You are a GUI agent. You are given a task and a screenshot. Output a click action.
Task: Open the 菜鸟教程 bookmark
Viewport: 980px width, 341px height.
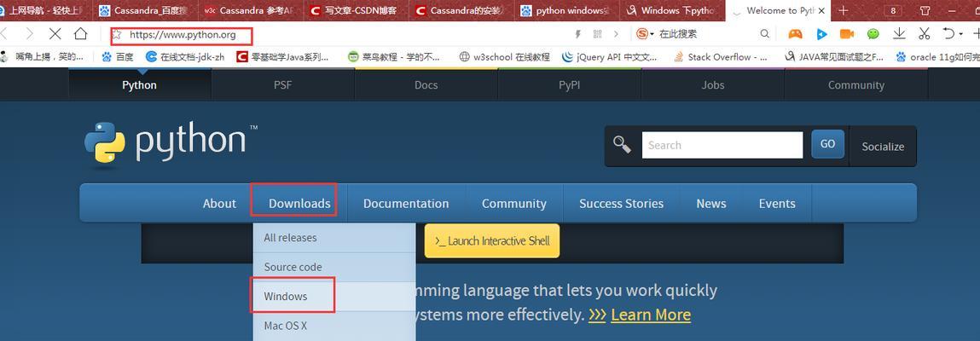coord(394,57)
